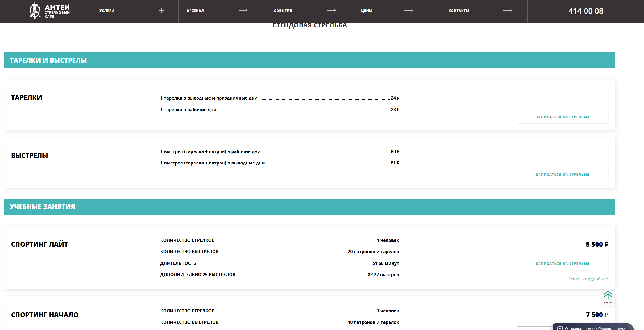644x330 pixels.
Task: Sign up for Спортинг Лайт shooting
Action: click(562, 263)
